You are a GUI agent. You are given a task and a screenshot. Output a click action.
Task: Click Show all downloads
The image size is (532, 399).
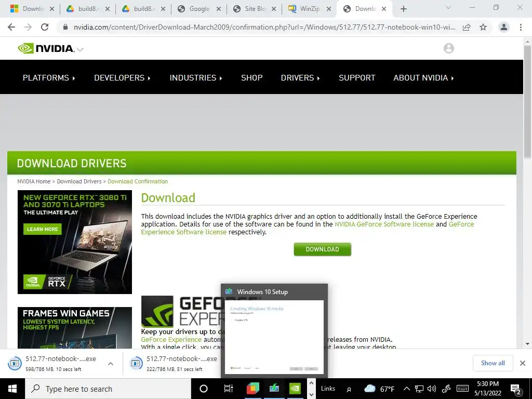pyautogui.click(x=493, y=363)
